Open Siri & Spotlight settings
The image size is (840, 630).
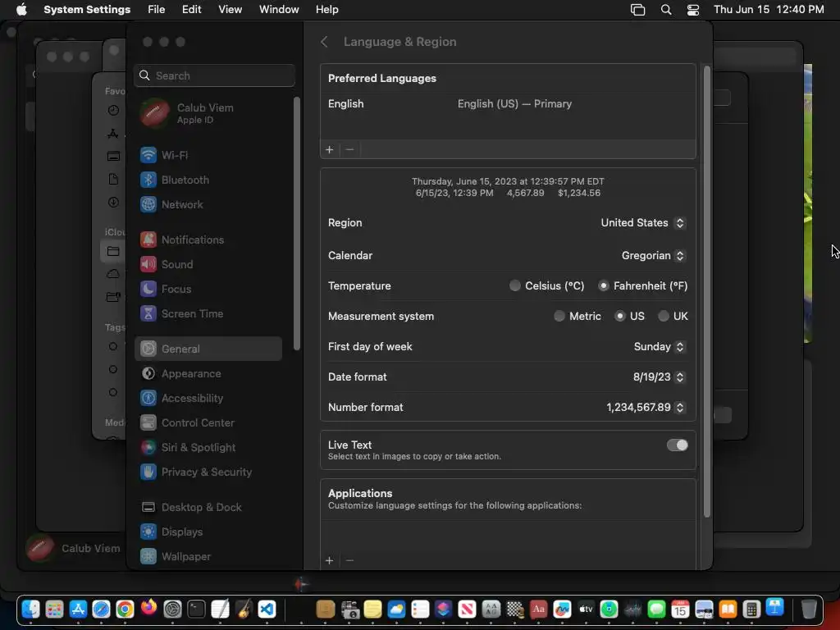[208, 448]
